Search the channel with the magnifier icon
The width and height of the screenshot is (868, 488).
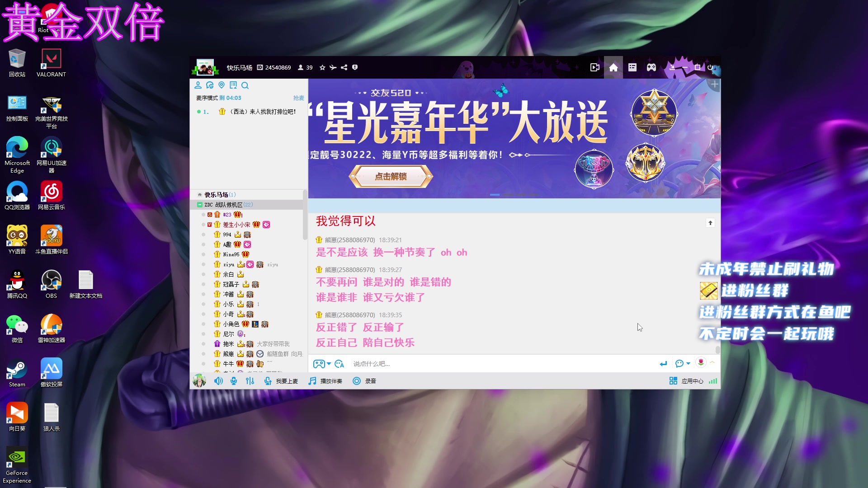[245, 85]
